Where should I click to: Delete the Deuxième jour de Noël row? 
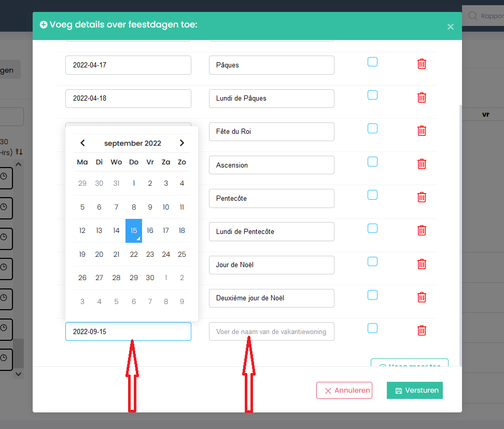[x=422, y=297]
